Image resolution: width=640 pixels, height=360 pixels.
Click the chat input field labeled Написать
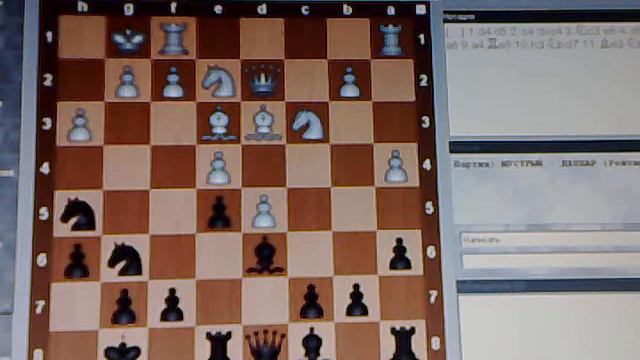point(550,239)
